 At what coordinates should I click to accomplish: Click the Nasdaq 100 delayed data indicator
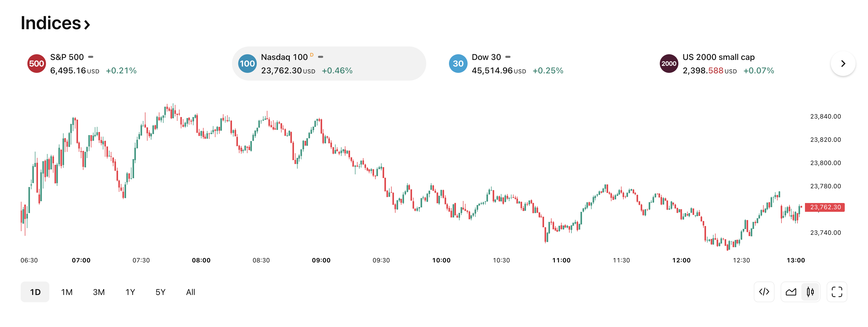click(x=312, y=55)
